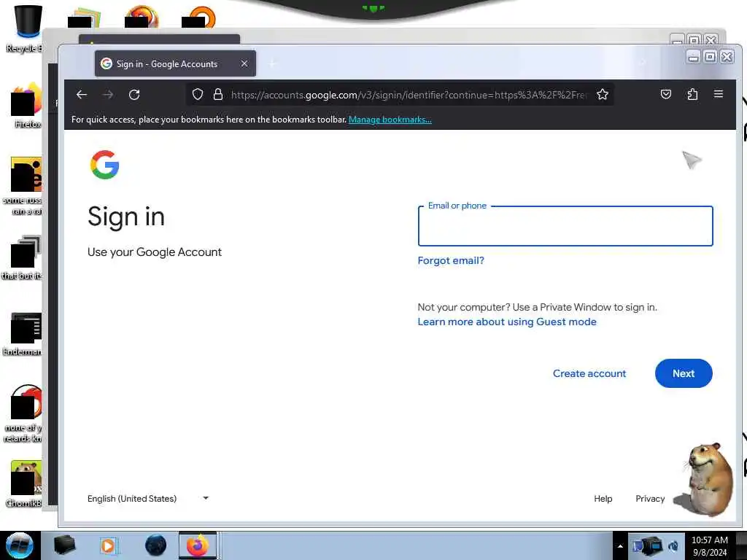
Task: Close the Sign in - Google Accounts tab
Action: [244, 63]
